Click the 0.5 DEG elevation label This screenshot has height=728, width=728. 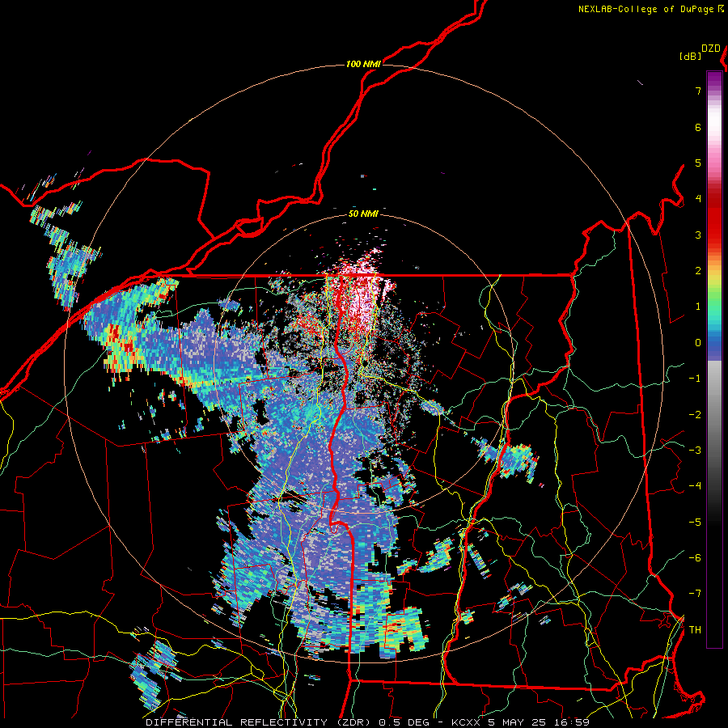coord(405,722)
